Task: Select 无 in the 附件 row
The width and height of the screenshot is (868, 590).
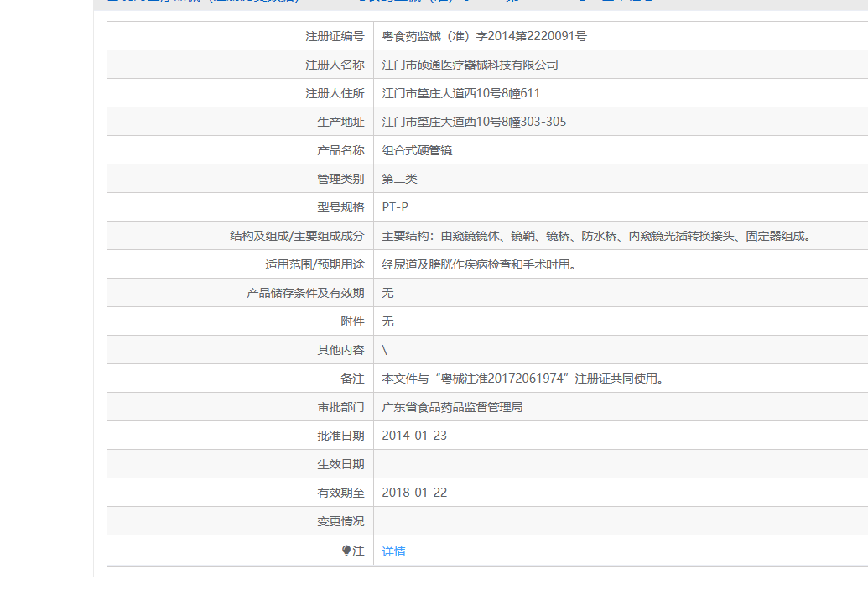Action: (x=387, y=322)
